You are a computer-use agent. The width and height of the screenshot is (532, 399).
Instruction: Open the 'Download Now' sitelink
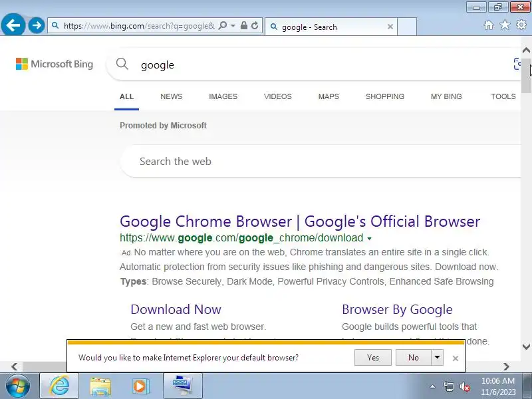(176, 309)
